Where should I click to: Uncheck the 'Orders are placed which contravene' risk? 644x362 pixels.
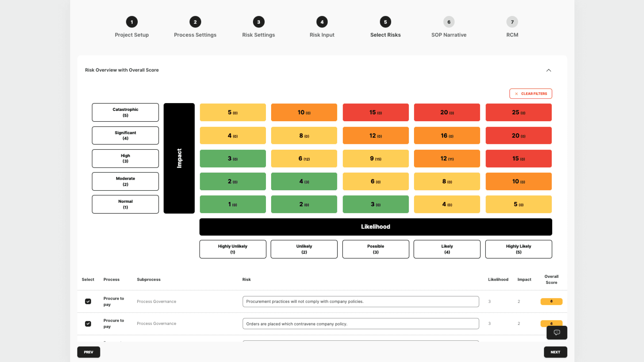[88, 324]
